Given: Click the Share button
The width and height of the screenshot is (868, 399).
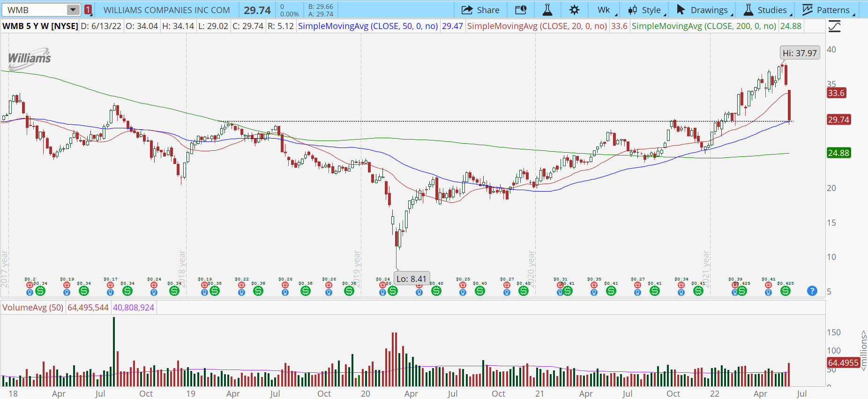Looking at the screenshot, I should pos(480,10).
